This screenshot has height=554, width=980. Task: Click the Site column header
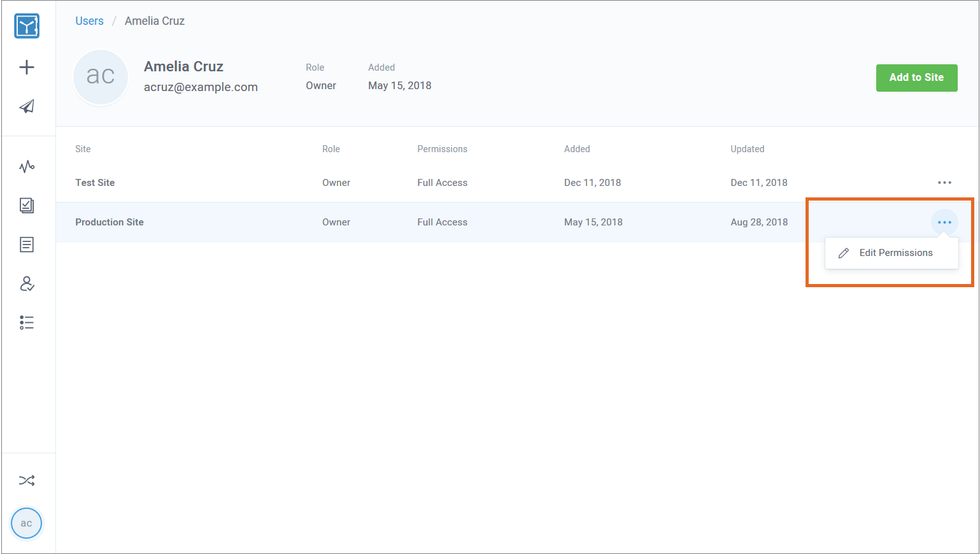point(83,149)
